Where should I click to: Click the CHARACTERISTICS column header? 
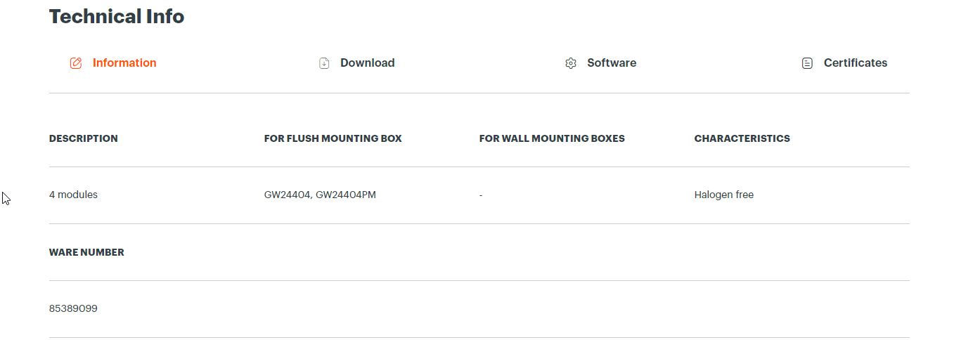[742, 138]
